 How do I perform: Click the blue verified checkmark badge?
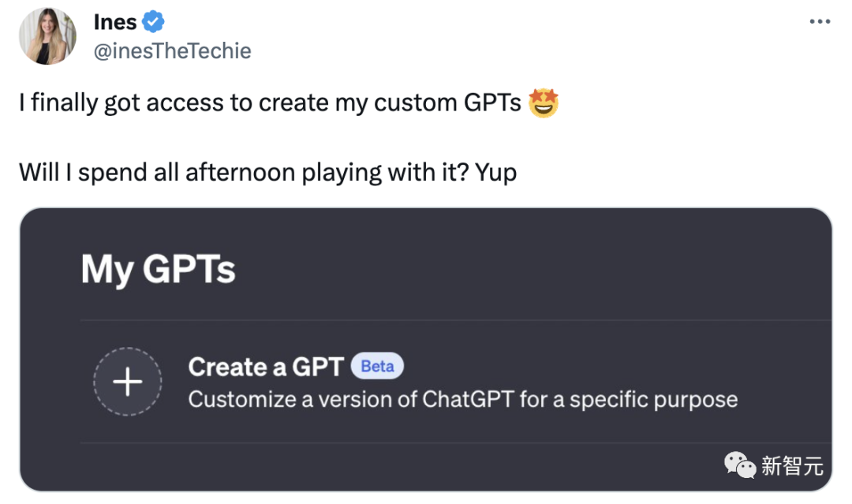click(153, 22)
